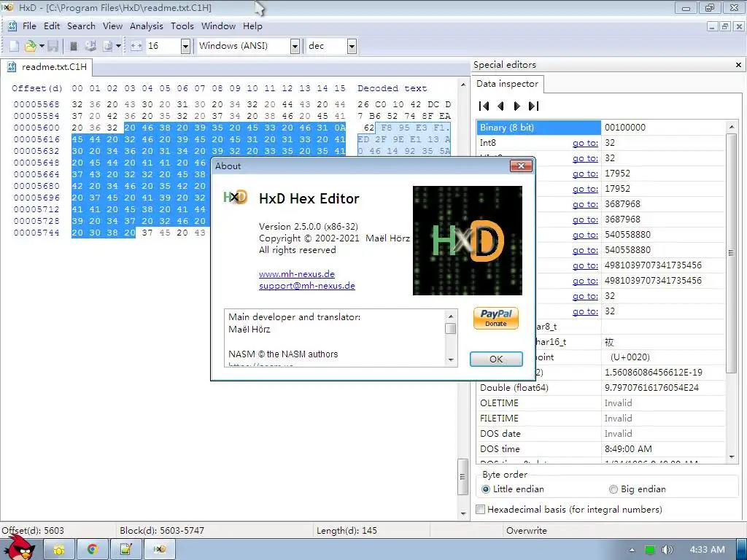Click the Open file folder icon
747x560 pixels.
[30, 46]
